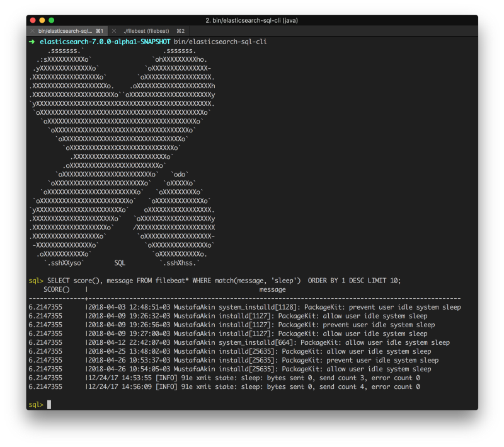
Task: Click the SQL label in the ASCII logo
Action: [120, 263]
